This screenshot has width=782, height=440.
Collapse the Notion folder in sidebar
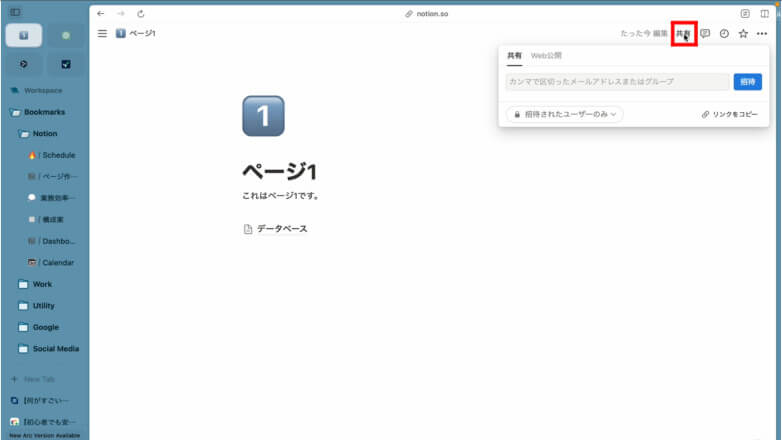pos(45,134)
